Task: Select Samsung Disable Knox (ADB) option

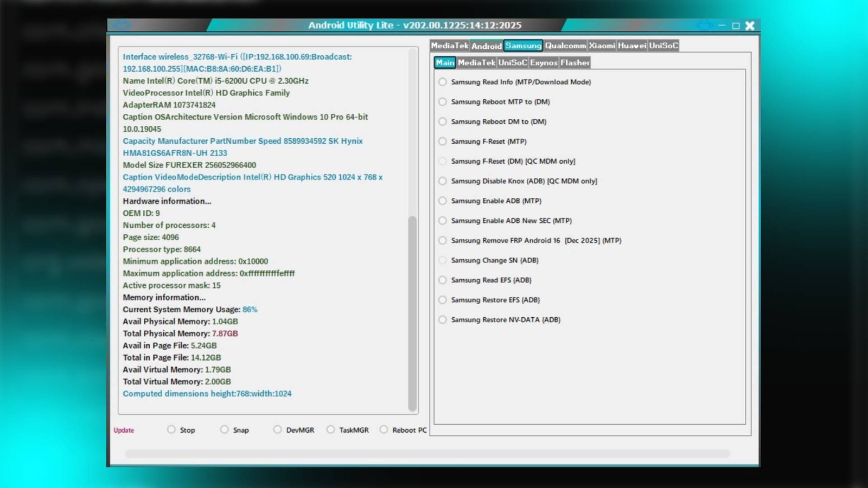Action: pos(442,181)
